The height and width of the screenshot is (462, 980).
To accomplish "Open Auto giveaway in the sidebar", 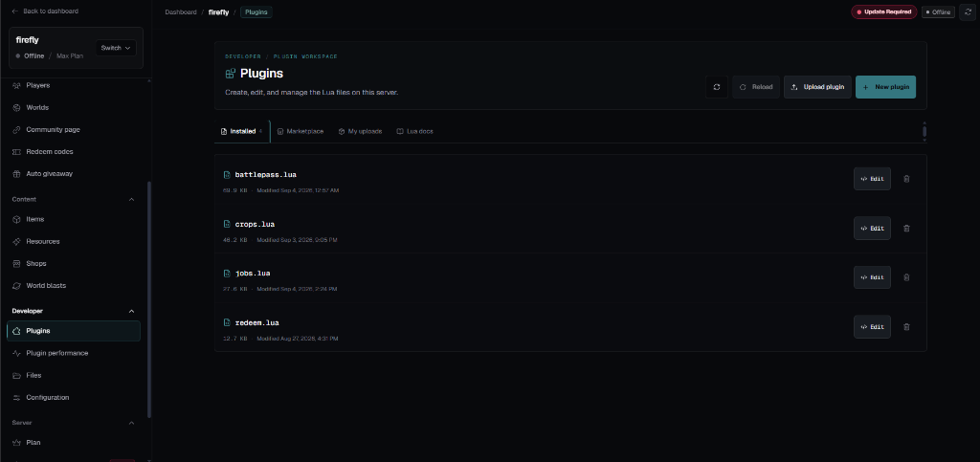I will point(74,173).
